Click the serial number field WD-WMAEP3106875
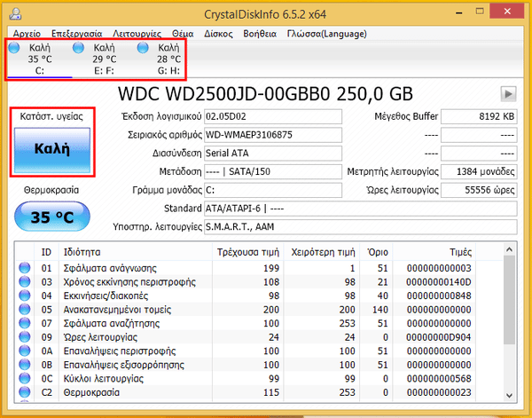The width and height of the screenshot is (532, 418). tap(273, 135)
